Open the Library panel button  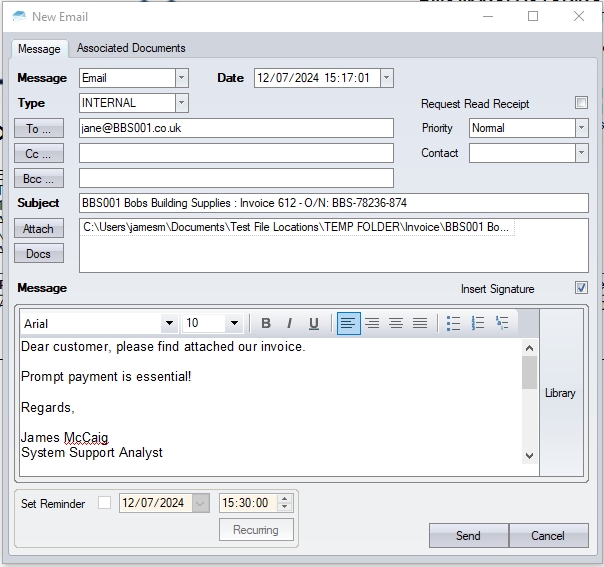pos(561,393)
